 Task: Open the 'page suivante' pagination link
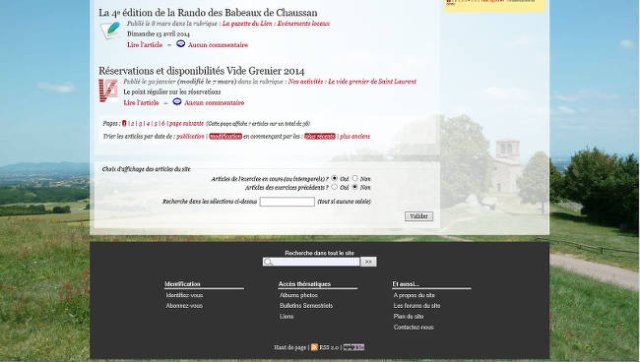pyautogui.click(x=186, y=123)
